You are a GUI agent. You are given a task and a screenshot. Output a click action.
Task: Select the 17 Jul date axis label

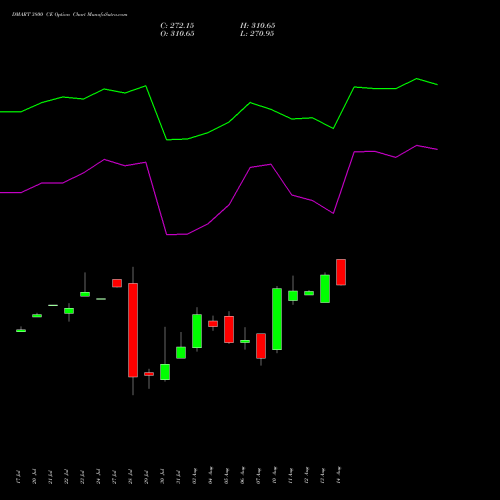[18, 477]
